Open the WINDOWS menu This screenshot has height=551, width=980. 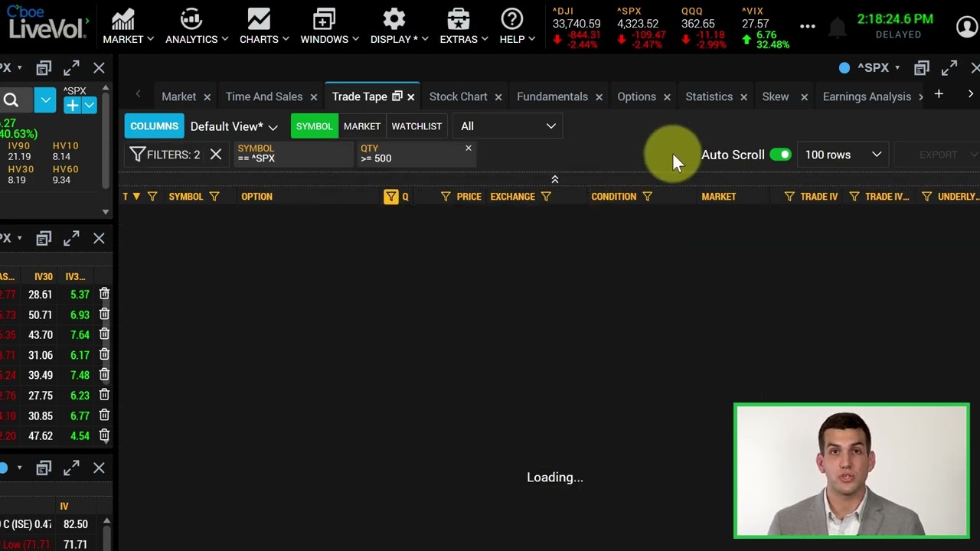point(329,27)
